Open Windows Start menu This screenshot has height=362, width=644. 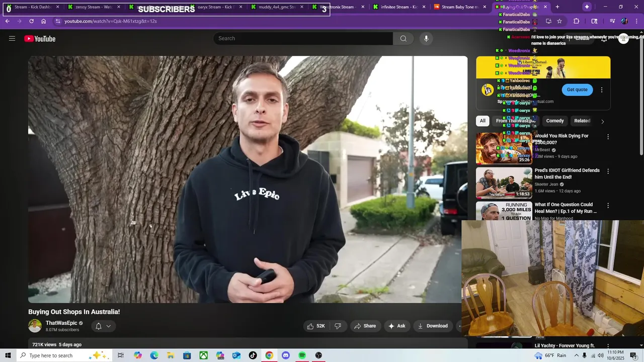8,355
